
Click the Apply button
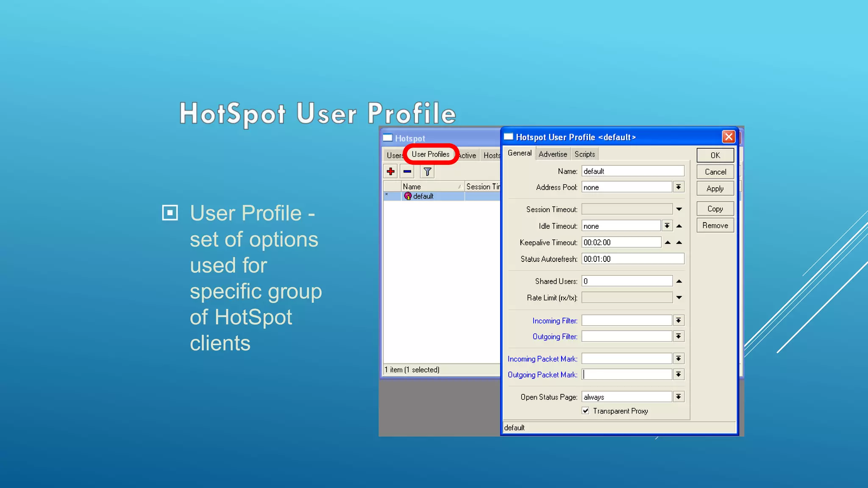click(x=715, y=189)
